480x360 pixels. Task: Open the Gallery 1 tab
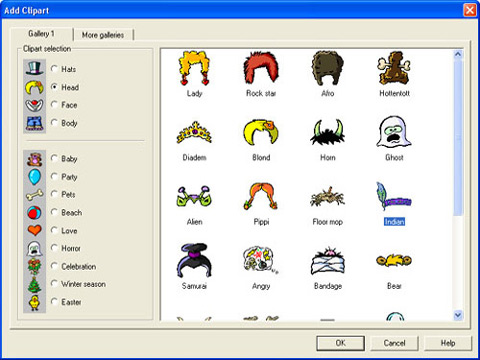tap(42, 34)
